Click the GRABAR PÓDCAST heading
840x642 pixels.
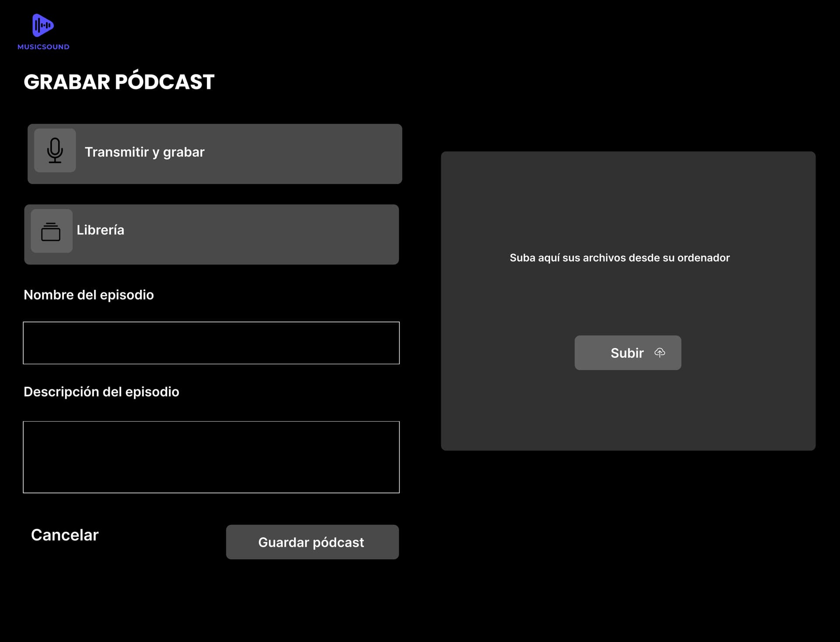[119, 81]
